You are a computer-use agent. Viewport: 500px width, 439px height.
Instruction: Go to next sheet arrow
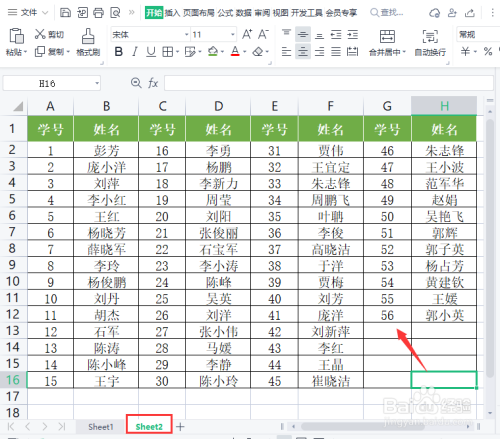45,427
